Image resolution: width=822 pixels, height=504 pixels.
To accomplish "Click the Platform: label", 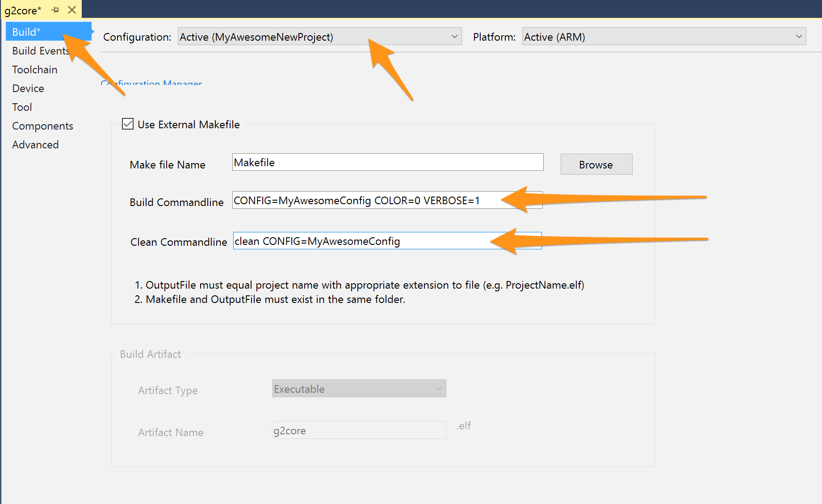I will [x=495, y=37].
